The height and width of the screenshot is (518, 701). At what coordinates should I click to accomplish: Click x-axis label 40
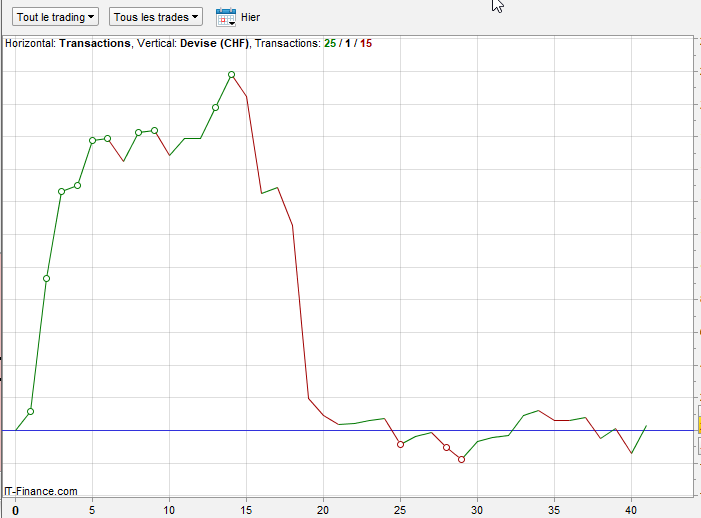(x=631, y=510)
